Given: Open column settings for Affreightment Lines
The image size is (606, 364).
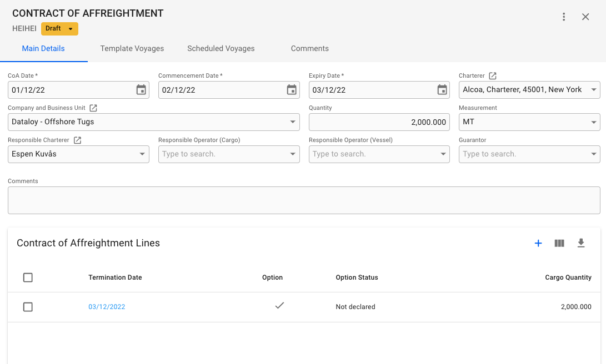Looking at the screenshot, I should pos(559,243).
